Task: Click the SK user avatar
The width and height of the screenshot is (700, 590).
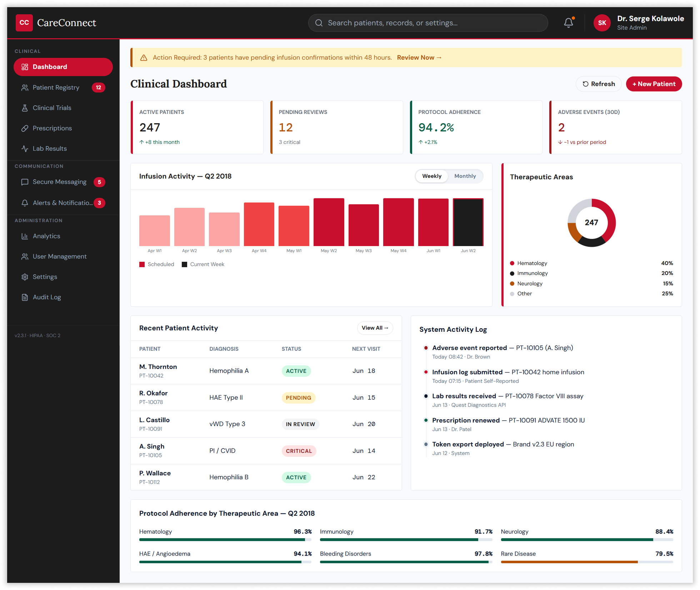Action: [x=602, y=23]
